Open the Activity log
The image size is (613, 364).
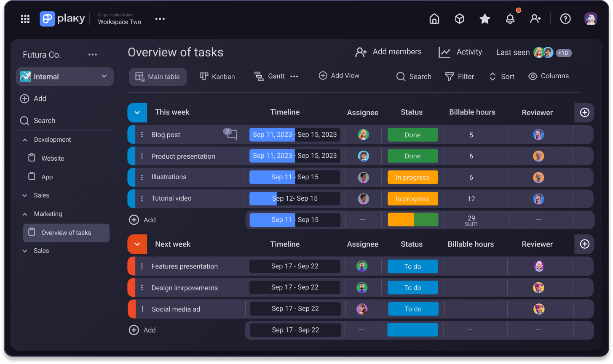point(460,52)
